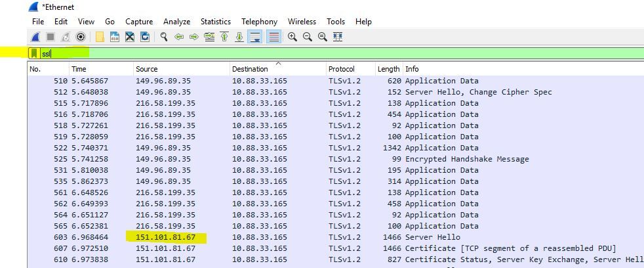Screen dimensions: 644x268
Task: Select packet 607 Certificate reassembled PDU
Action: 336,248
